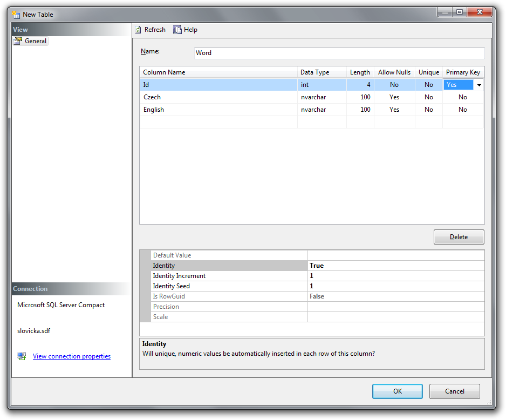Dismiss the dialog with Cancel
The image size is (506, 420).
coord(454,391)
